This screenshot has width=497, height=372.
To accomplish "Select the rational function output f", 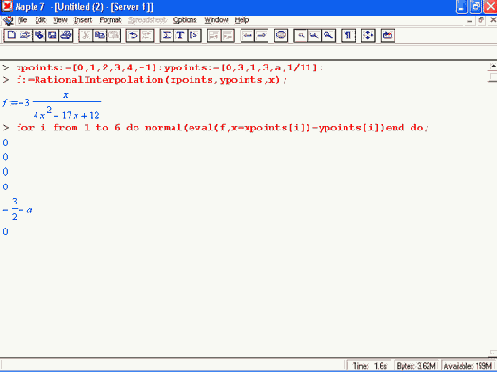I will pyautogui.click(x=51, y=105).
